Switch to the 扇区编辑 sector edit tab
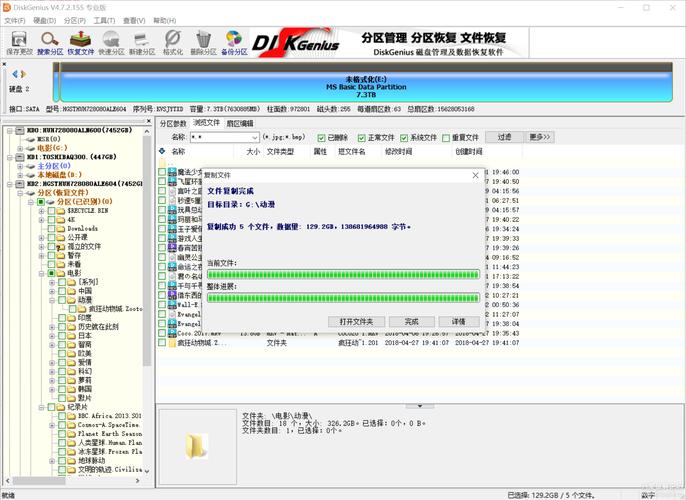The width and height of the screenshot is (686, 500). 240,124
